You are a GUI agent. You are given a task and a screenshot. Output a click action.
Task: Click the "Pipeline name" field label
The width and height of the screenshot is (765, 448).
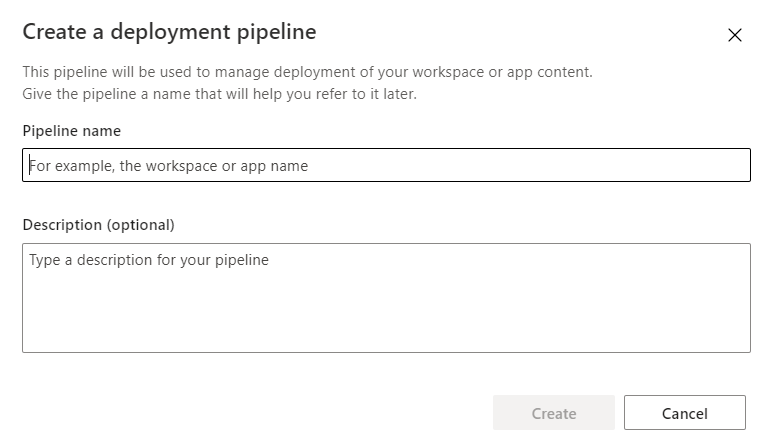click(x=72, y=131)
